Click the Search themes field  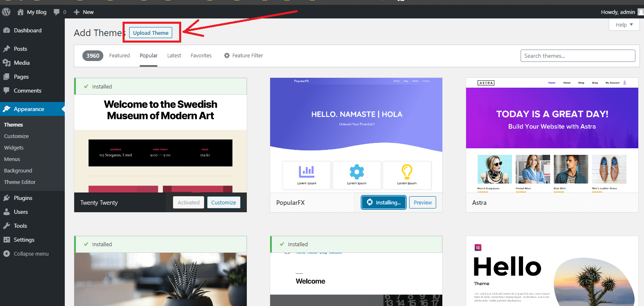578,56
